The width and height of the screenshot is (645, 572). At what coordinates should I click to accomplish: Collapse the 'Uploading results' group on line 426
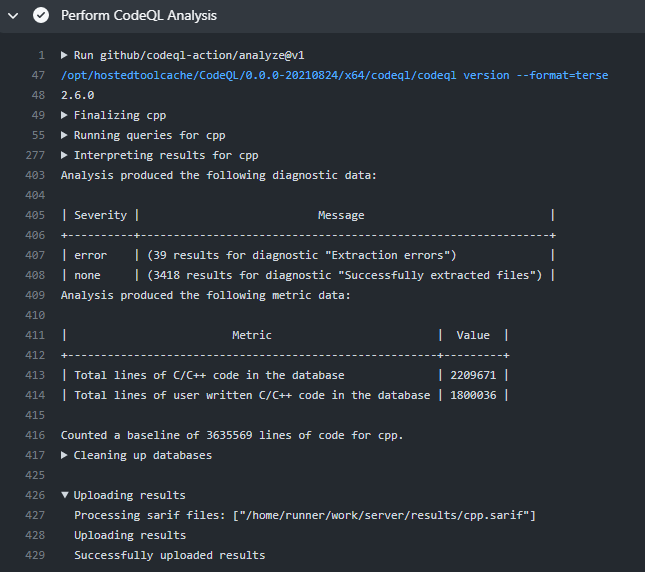pyautogui.click(x=65, y=495)
